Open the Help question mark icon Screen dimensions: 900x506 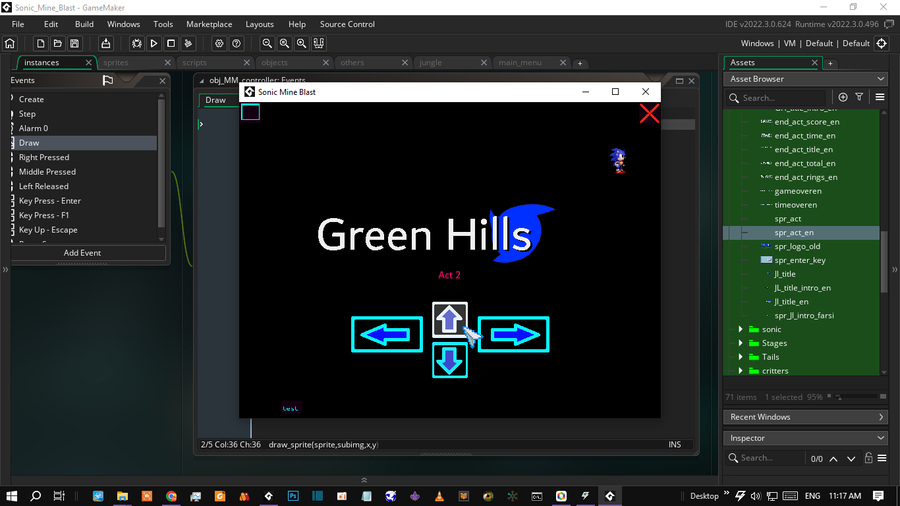coord(236,44)
